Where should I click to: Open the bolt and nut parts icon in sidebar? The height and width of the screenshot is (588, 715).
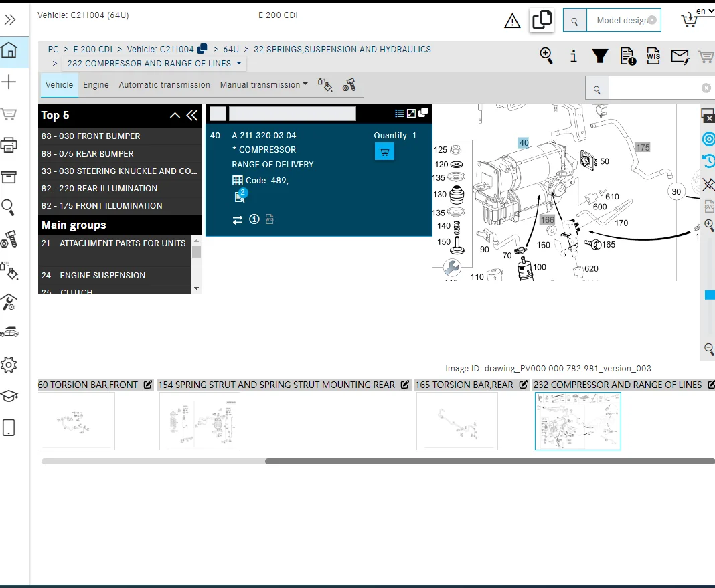pos(9,239)
